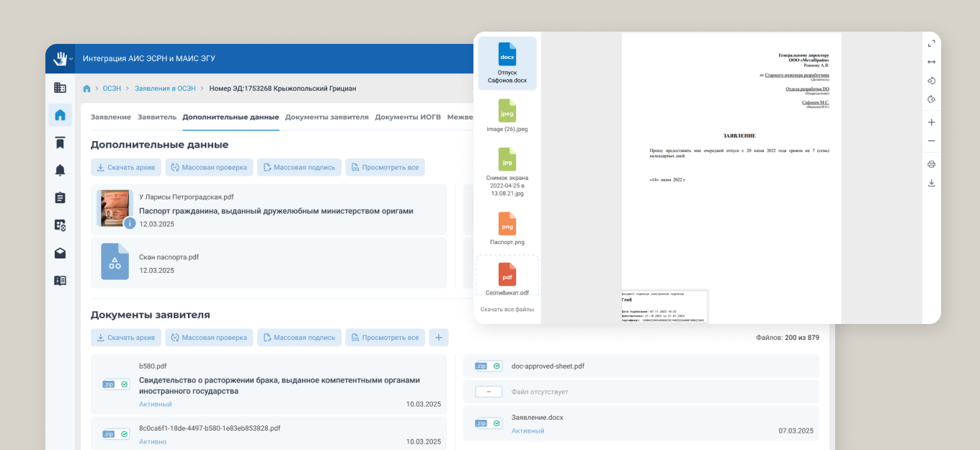Click the fit-to-width icon in the viewer
The width and height of the screenshot is (980, 450).
point(931,62)
